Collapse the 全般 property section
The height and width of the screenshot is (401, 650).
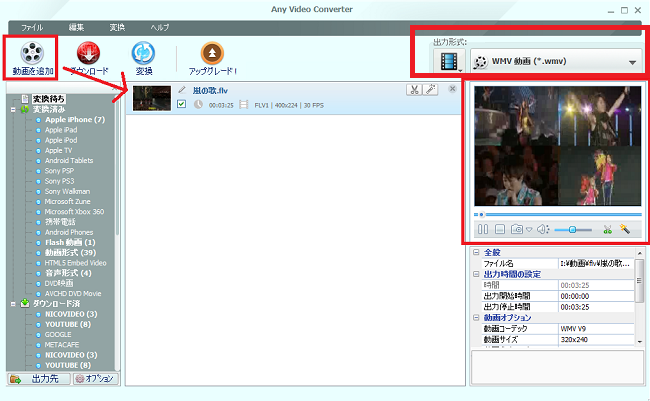coord(476,252)
